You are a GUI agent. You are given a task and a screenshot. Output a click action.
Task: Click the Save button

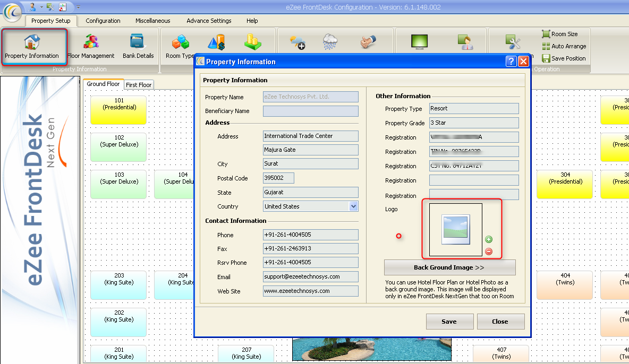tap(449, 322)
